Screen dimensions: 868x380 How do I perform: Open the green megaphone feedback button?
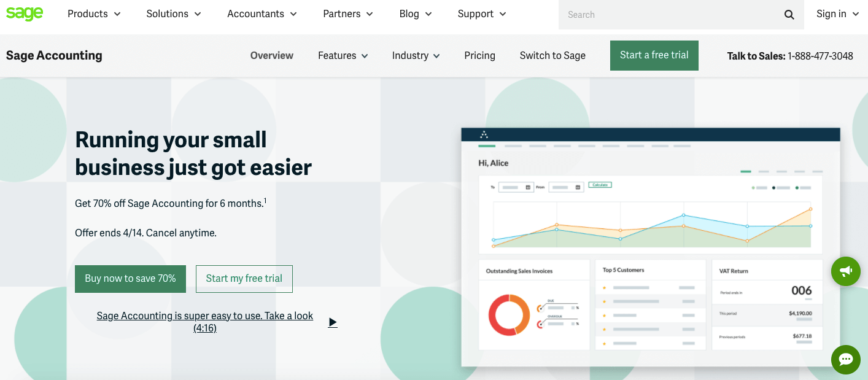tap(845, 271)
